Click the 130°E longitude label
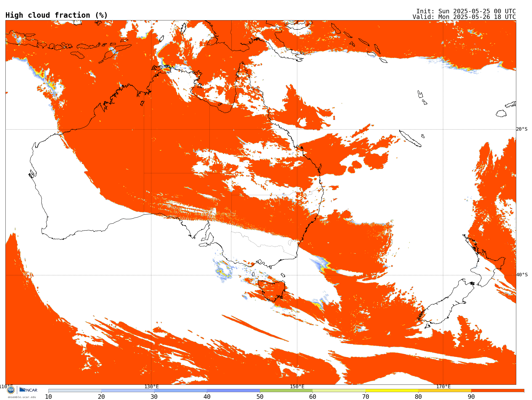The height and width of the screenshot is (400, 532). [151, 386]
